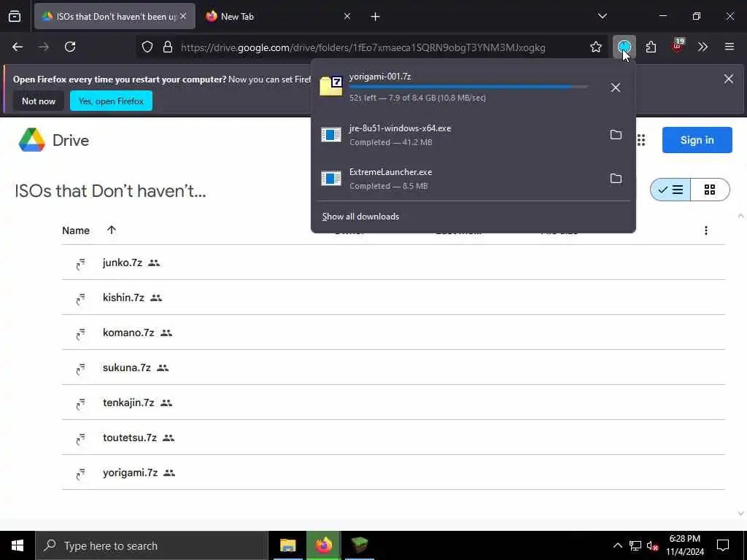Open the Firefox application menu
Viewport: 747px width, 560px height.
(x=729, y=47)
